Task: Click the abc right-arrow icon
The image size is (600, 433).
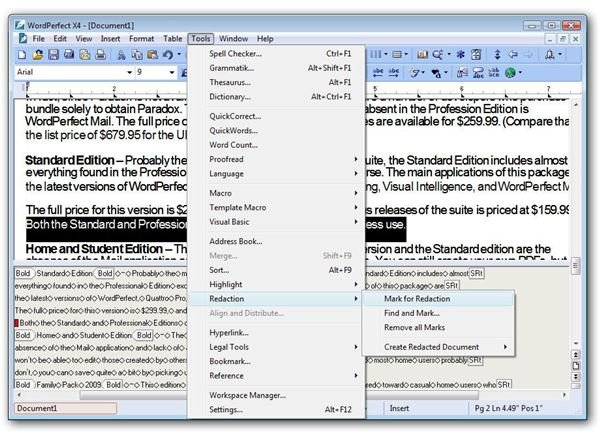Action: [394, 72]
